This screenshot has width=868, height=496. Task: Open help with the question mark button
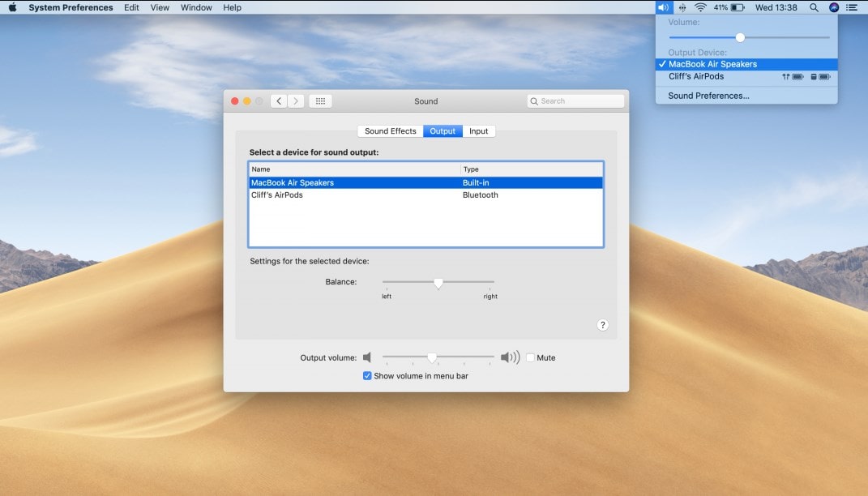point(602,325)
